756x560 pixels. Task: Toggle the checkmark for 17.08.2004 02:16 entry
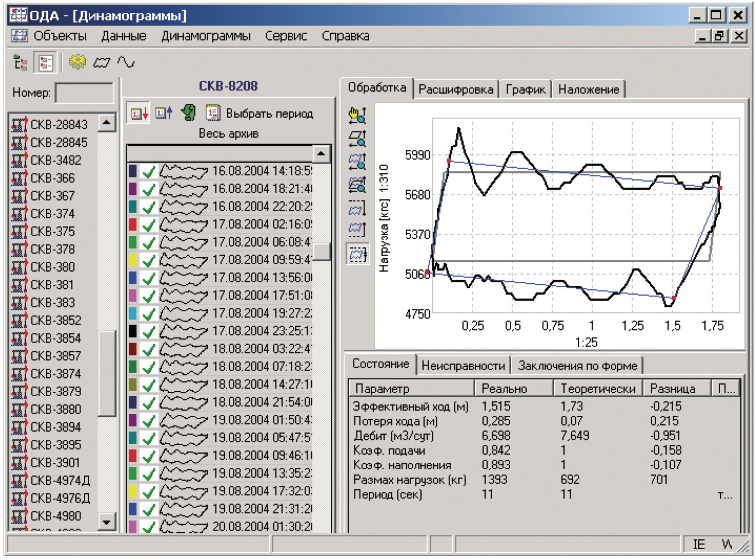pyautogui.click(x=149, y=225)
